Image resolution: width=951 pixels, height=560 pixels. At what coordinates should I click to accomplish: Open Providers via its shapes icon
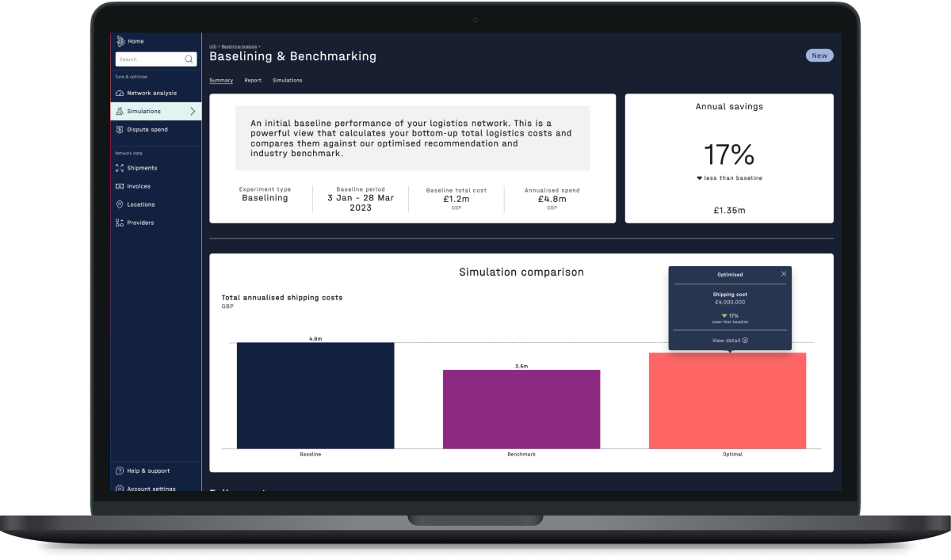(120, 223)
